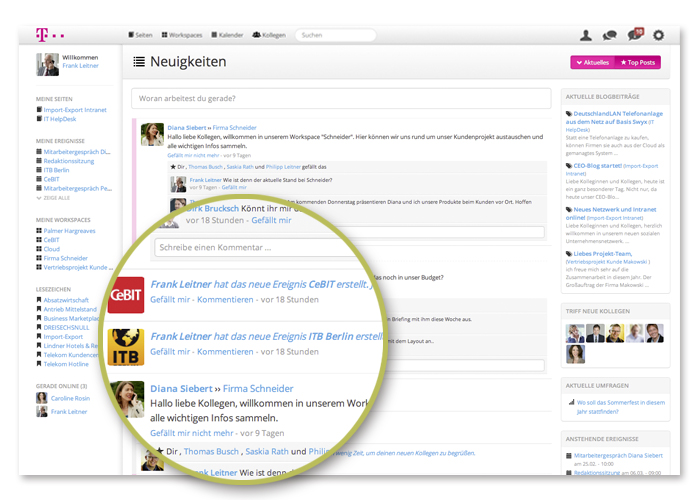This screenshot has height=500, width=700.
Task: Click Kommentieren on the CeBIT event post
Action: [225, 300]
